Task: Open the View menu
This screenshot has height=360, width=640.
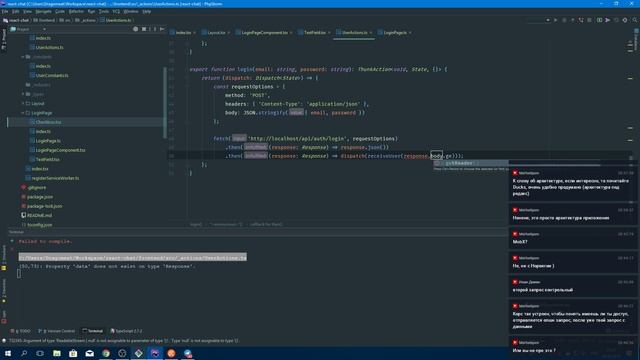Action: [27, 11]
